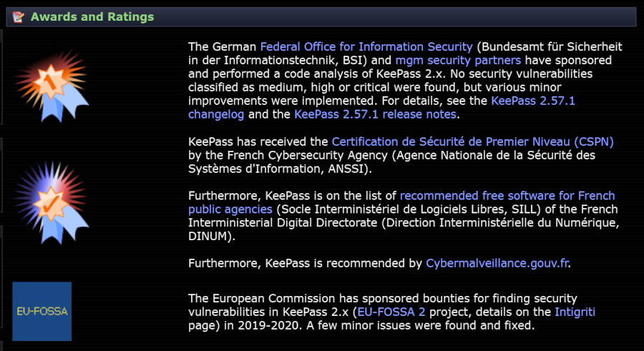Screen dimensions: 644x351
Task: Click the Awards and Ratings heading text
Action: [x=92, y=17]
